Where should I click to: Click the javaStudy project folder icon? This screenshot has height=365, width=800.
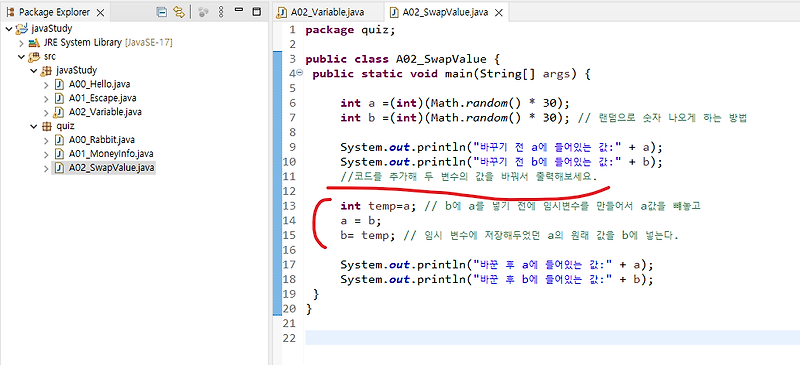tap(21, 29)
